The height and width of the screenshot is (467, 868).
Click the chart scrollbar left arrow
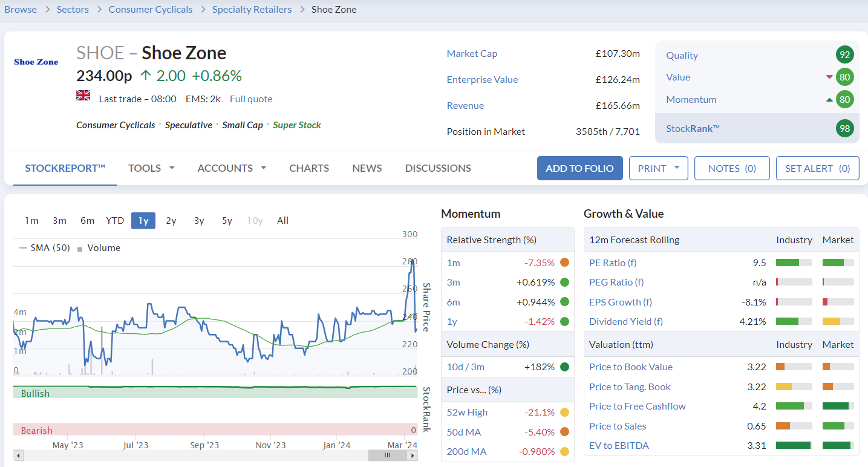tap(18, 455)
